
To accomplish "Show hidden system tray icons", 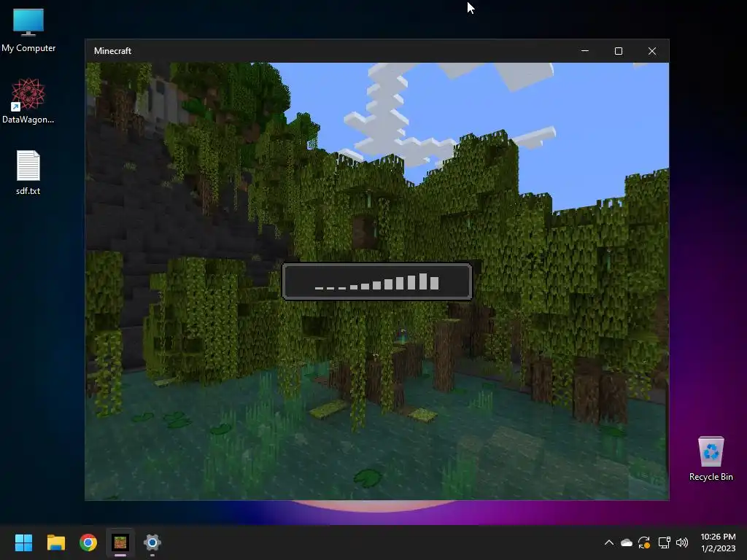I will (x=609, y=542).
